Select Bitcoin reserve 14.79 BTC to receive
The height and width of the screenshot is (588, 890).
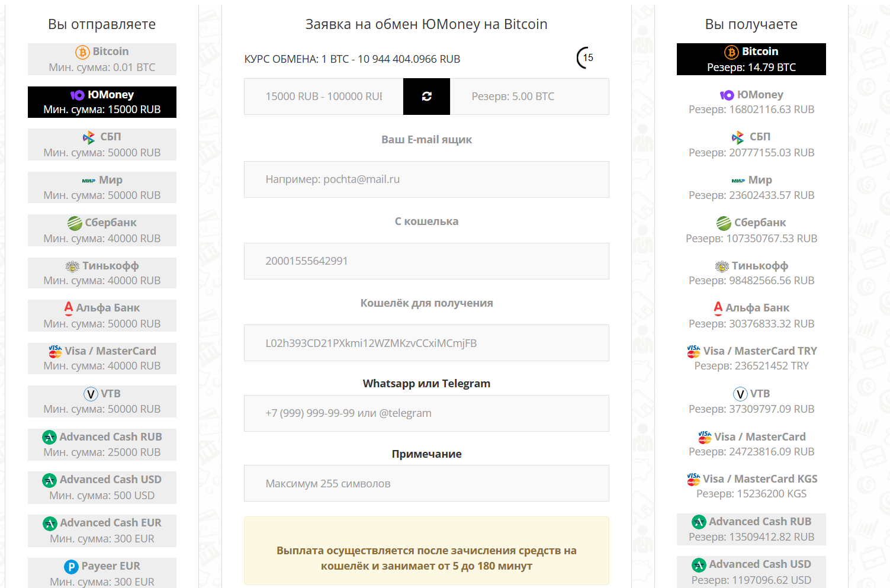tap(751, 59)
